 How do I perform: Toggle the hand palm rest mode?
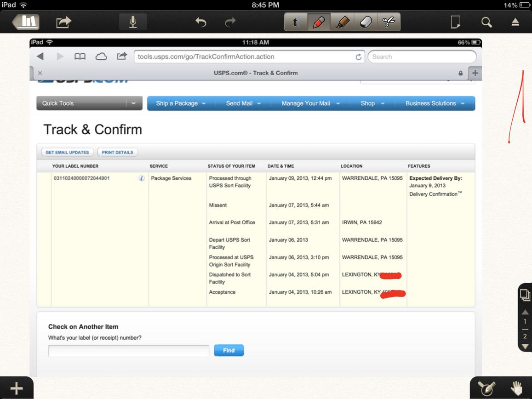[517, 388]
